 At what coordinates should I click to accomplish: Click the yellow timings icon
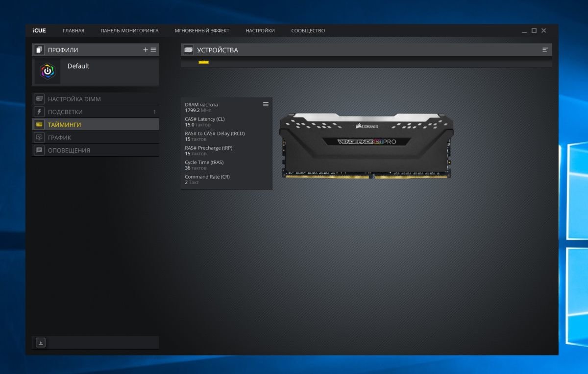pos(39,124)
